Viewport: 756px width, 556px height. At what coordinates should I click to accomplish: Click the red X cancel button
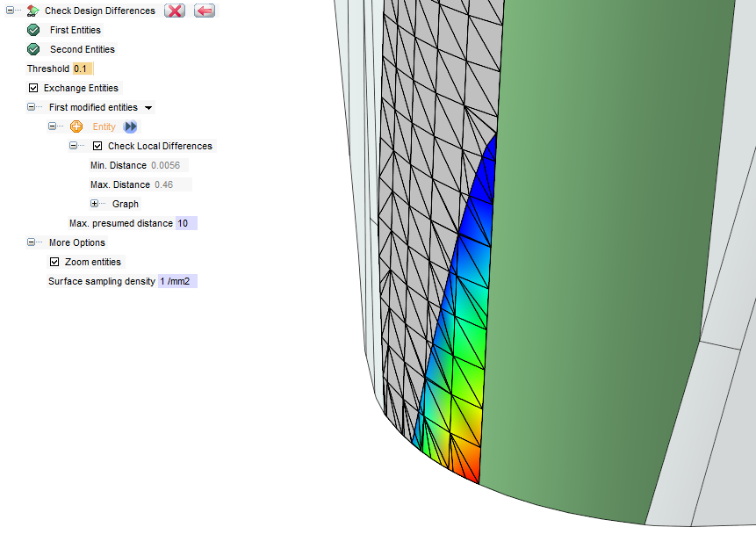pos(174,11)
